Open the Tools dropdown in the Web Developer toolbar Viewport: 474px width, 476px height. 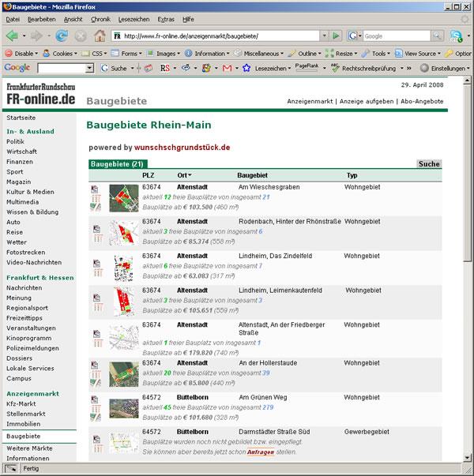(376, 54)
